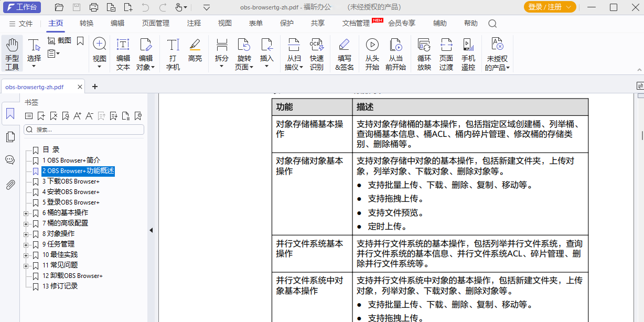
Task: Click the 登录 / 注册 login button
Action: click(550, 7)
